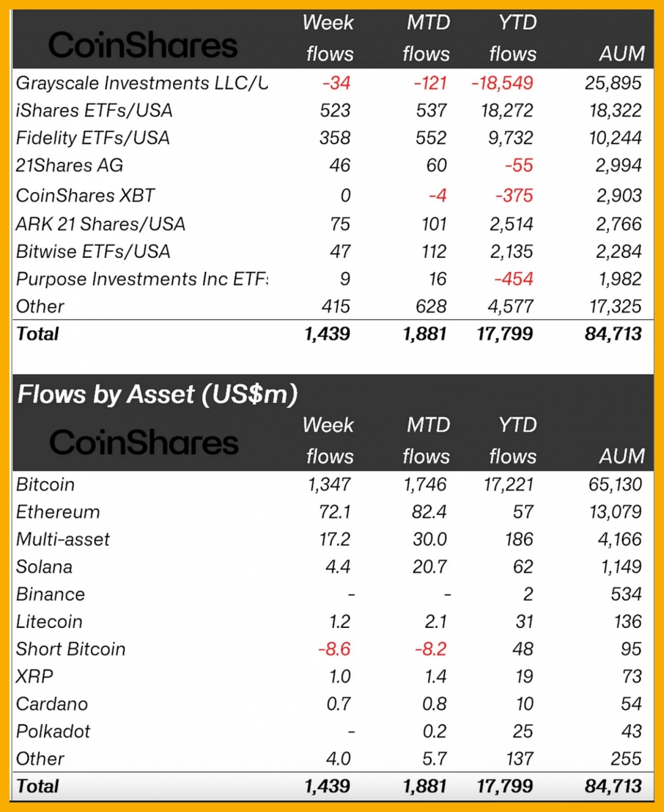The height and width of the screenshot is (812, 664).
Task: Pick the Short Bitcoin row label
Action: pyautogui.click(x=71, y=649)
